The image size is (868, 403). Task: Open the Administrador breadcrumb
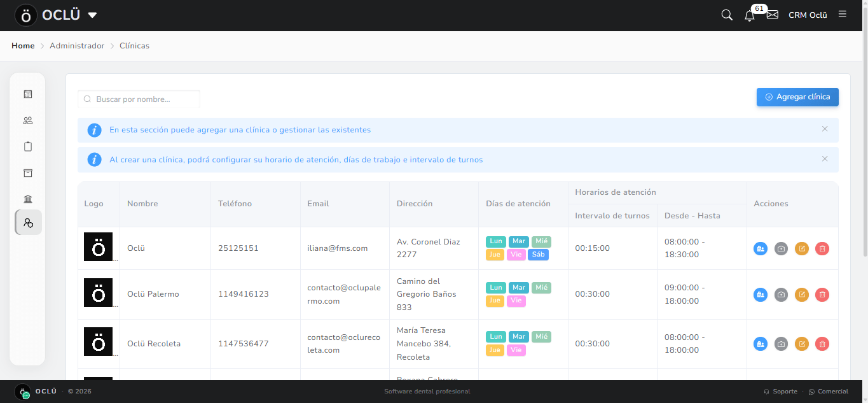[77, 46]
